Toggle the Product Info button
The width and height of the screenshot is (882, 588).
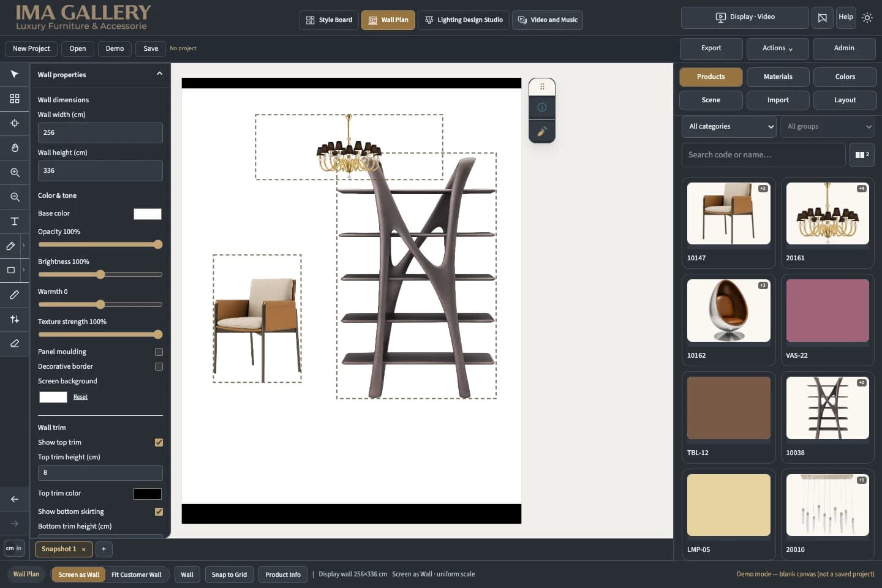(x=283, y=575)
